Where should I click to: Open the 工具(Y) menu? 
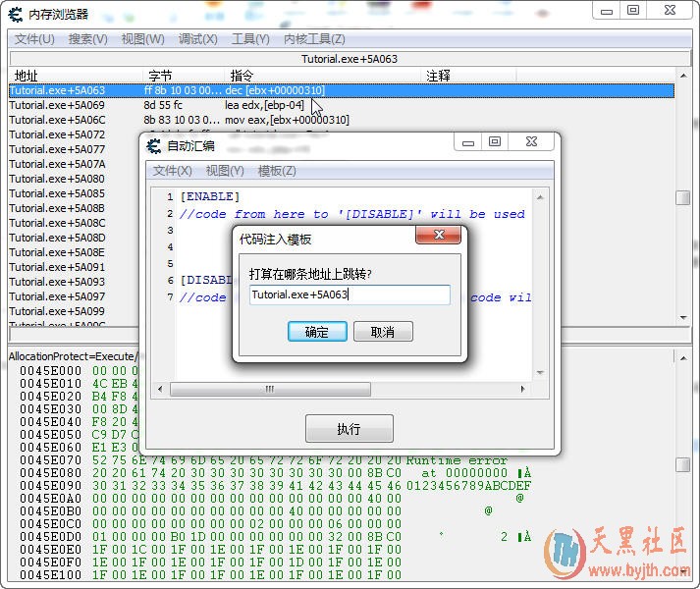point(250,39)
